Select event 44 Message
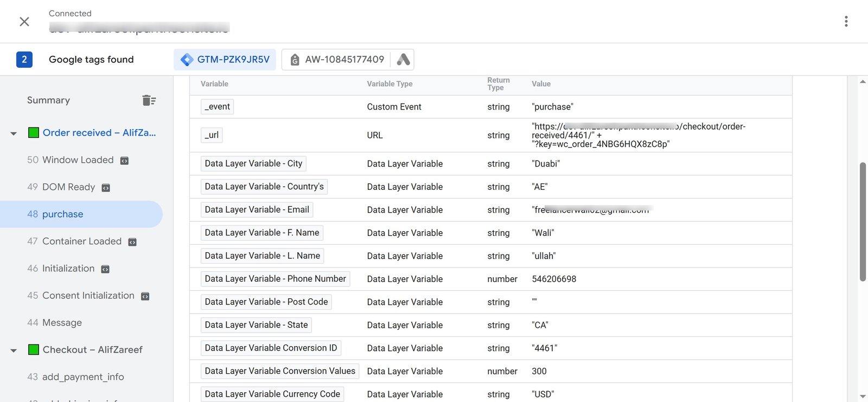This screenshot has width=868, height=402. [x=54, y=323]
